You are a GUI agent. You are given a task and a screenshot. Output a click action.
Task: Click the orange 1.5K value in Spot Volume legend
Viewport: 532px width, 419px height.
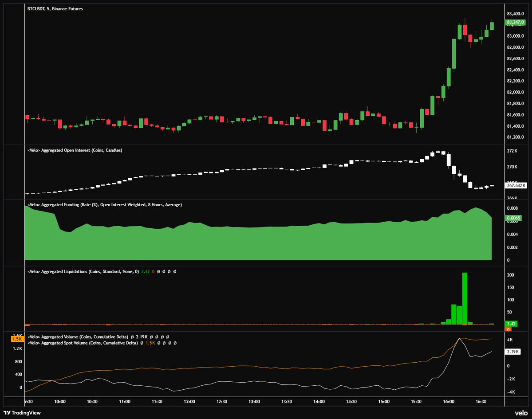pyautogui.click(x=150, y=343)
